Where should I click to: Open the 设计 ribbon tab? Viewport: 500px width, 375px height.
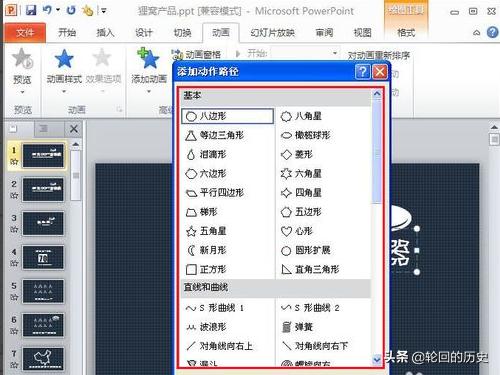144,33
